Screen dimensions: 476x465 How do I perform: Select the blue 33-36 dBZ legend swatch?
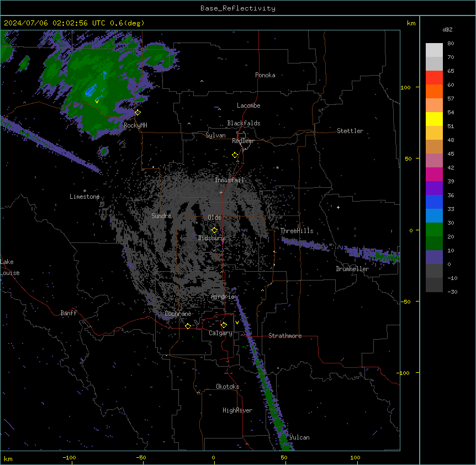pos(434,202)
